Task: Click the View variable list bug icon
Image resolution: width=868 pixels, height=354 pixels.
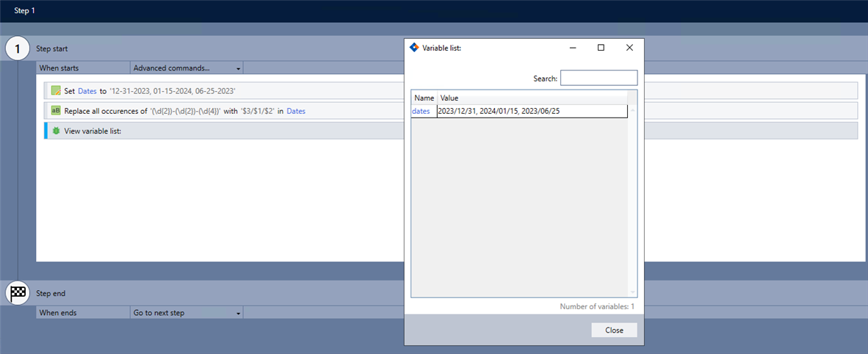Action: click(x=55, y=131)
